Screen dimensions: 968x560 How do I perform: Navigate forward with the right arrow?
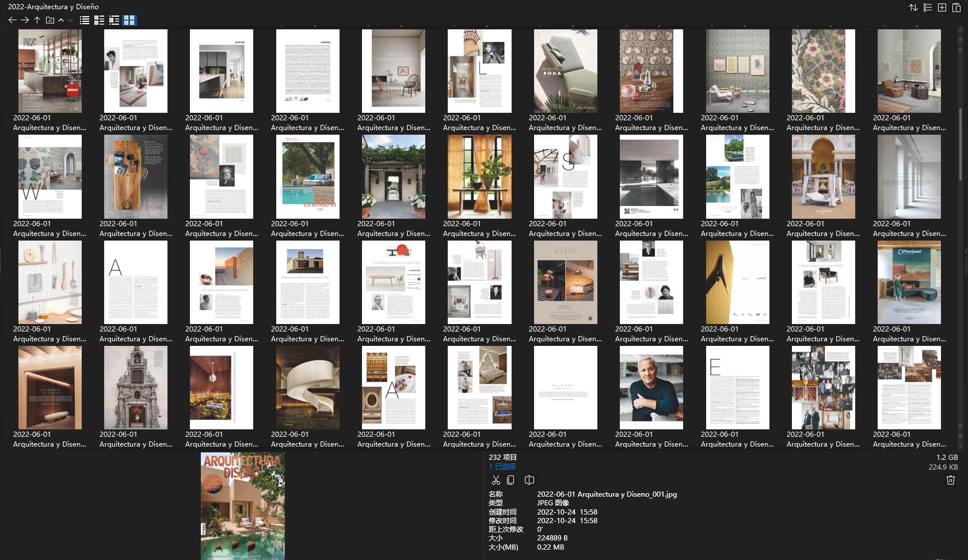click(24, 20)
